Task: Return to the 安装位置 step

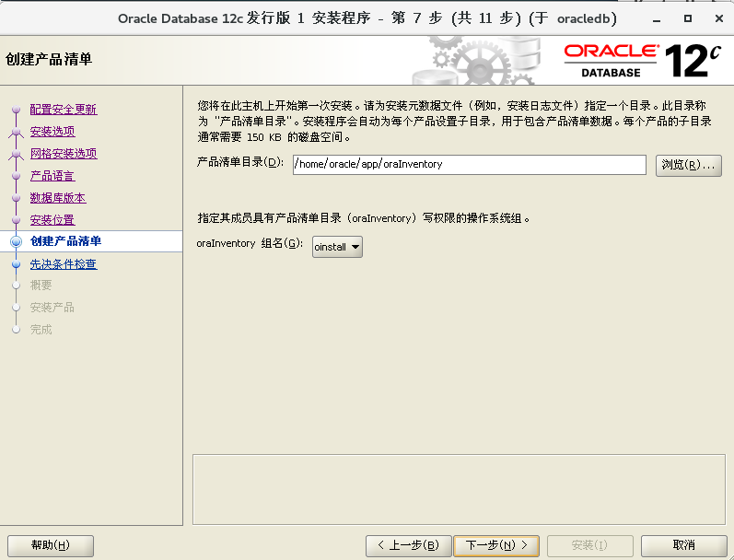Action: point(52,220)
